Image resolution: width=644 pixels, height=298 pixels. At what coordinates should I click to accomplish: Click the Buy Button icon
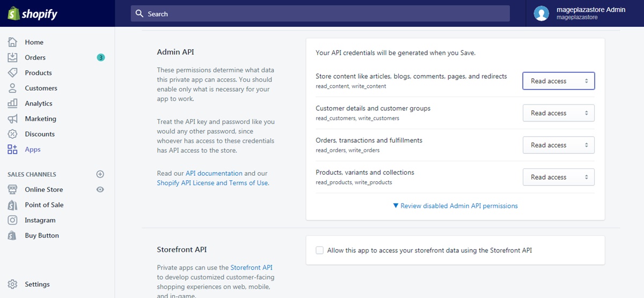(12, 235)
